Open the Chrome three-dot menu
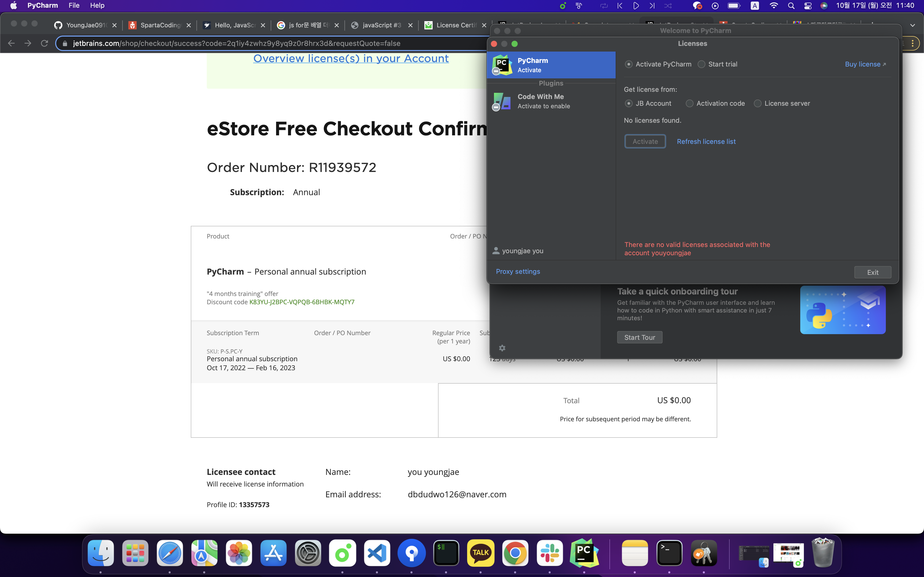Screen dimensions: 924x577 913,44
